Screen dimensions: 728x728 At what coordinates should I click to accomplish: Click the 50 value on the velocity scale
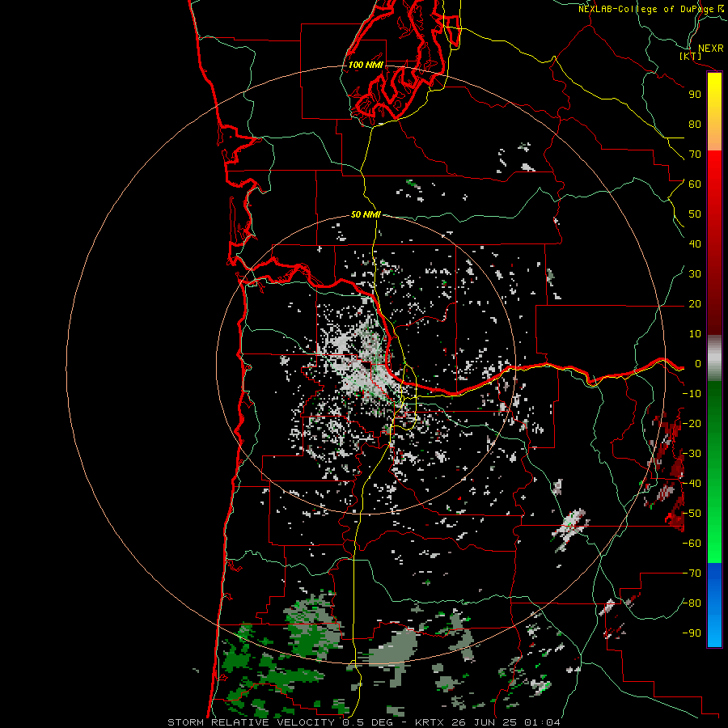pyautogui.click(x=695, y=214)
